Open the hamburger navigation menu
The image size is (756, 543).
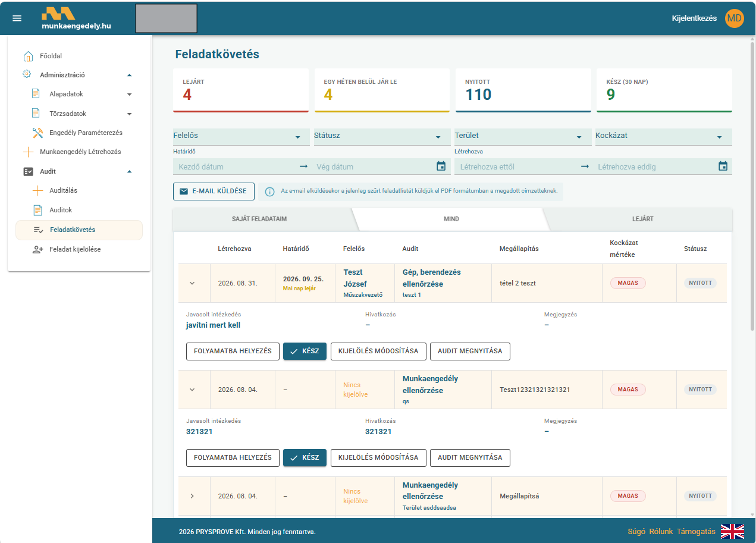coord(17,18)
